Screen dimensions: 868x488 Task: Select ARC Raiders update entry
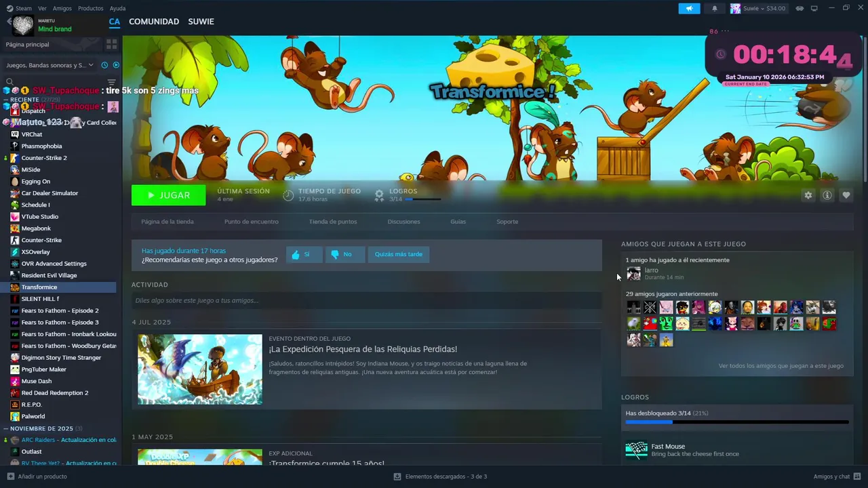pyautogui.click(x=68, y=440)
